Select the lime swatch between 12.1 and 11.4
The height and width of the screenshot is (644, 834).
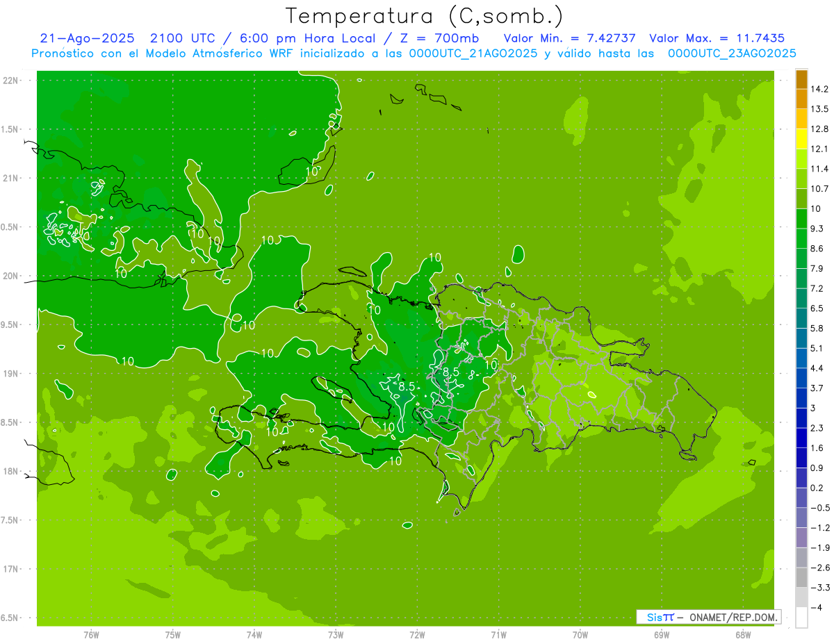[801, 159]
